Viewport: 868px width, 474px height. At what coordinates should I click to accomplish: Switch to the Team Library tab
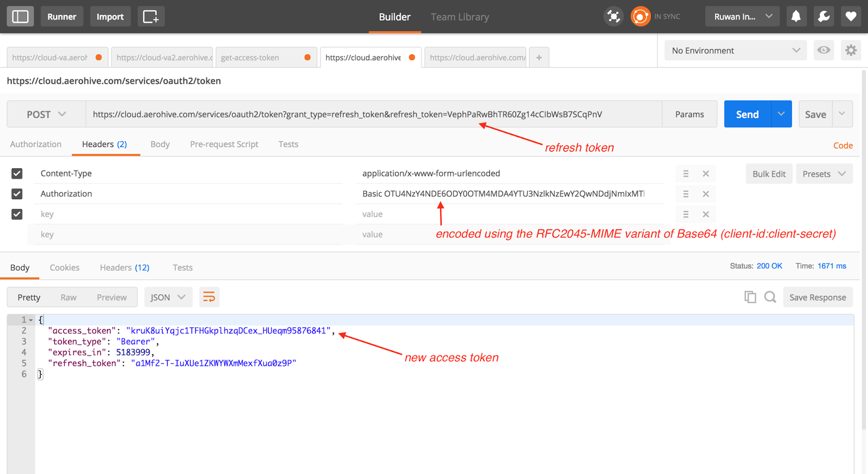point(460,17)
